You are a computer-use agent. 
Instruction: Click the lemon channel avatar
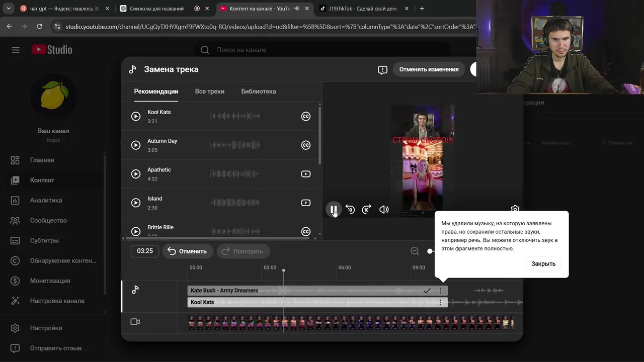pos(53,97)
